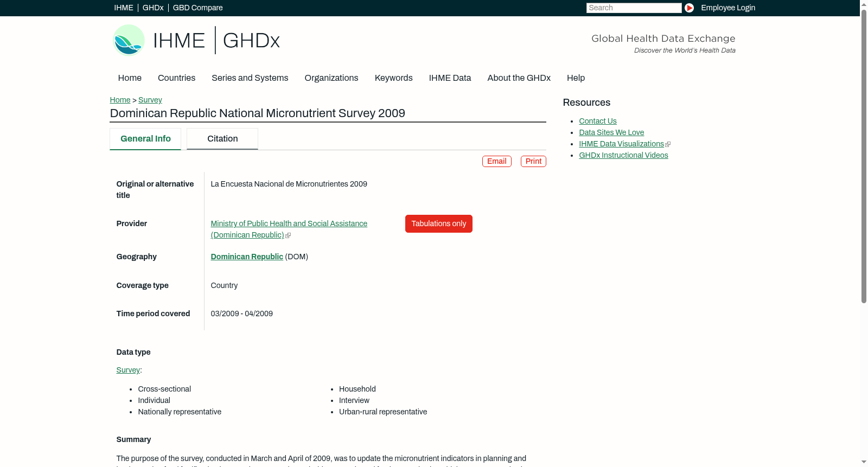The width and height of the screenshot is (868, 467).
Task: Click the 'La Encuesta Nacional de Micronutrientes 2009' text
Action: (289, 184)
